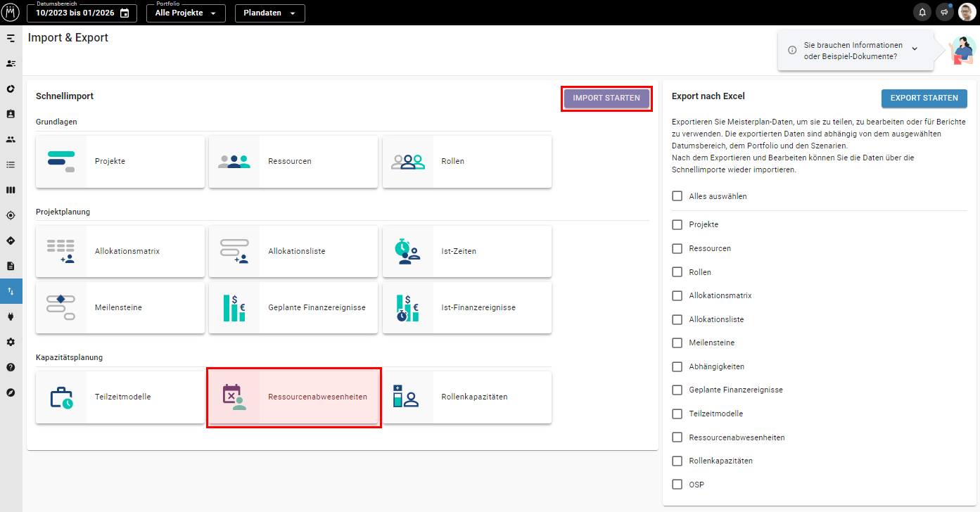Select the Projekte import card

click(x=120, y=162)
